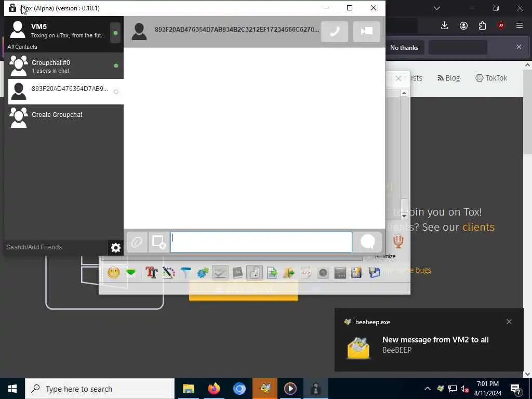Open File Explorer from taskbar

(x=188, y=389)
